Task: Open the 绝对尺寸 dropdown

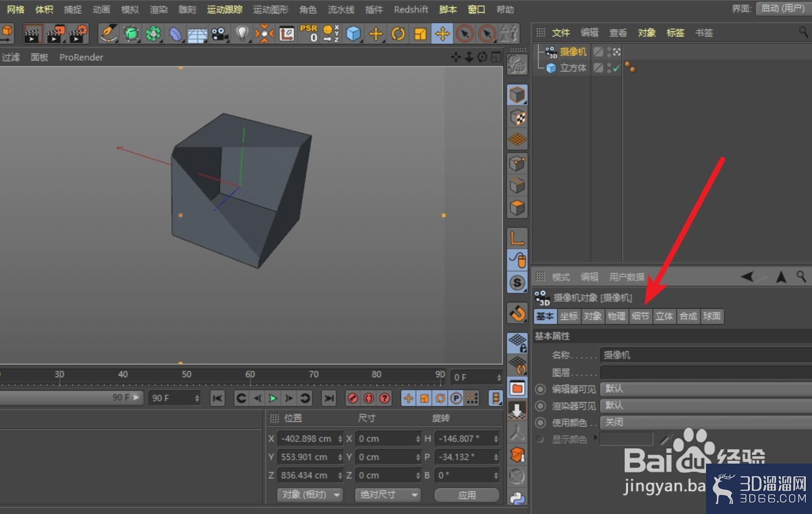Action: tap(388, 495)
